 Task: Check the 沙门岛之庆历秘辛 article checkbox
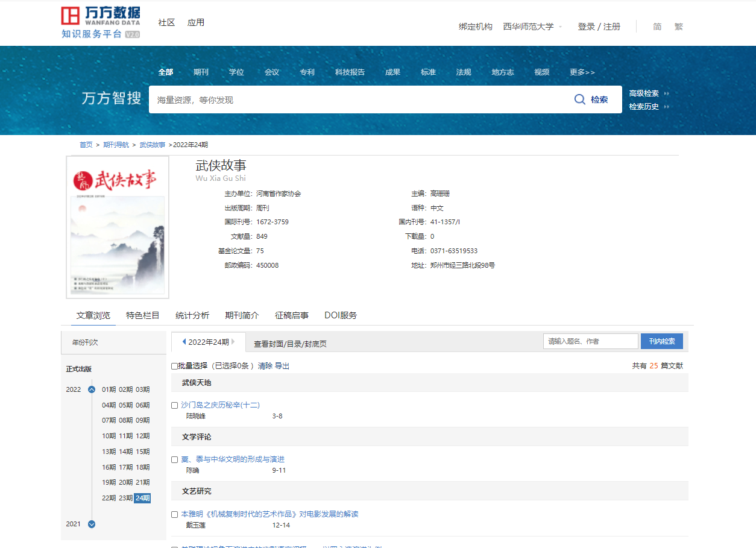pyautogui.click(x=175, y=406)
